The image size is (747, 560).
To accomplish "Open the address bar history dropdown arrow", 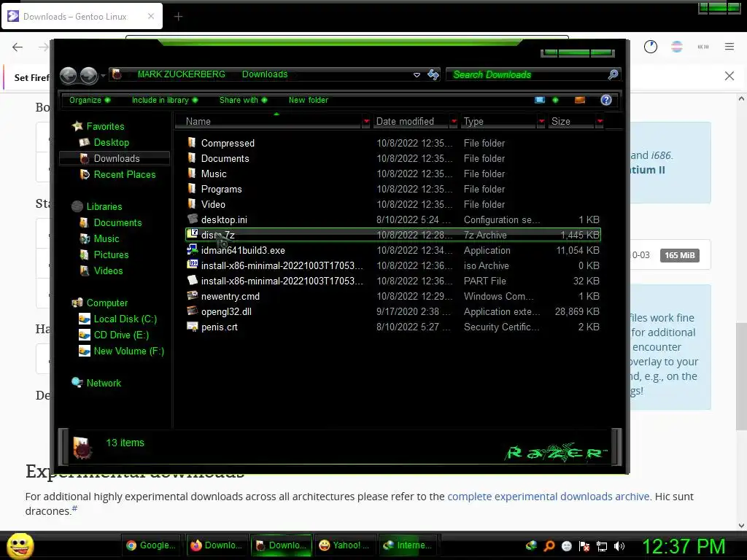I will tap(417, 75).
